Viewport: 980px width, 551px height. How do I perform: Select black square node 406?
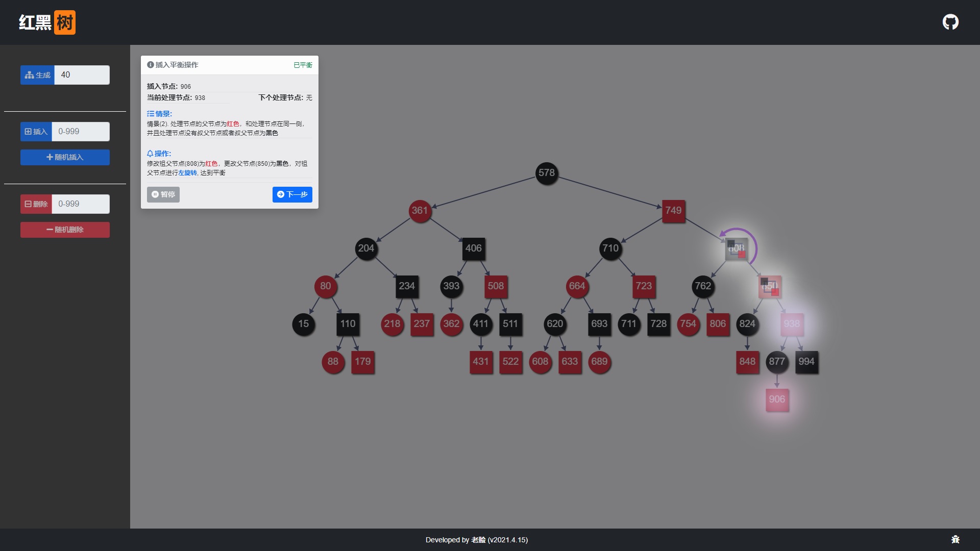[474, 248]
